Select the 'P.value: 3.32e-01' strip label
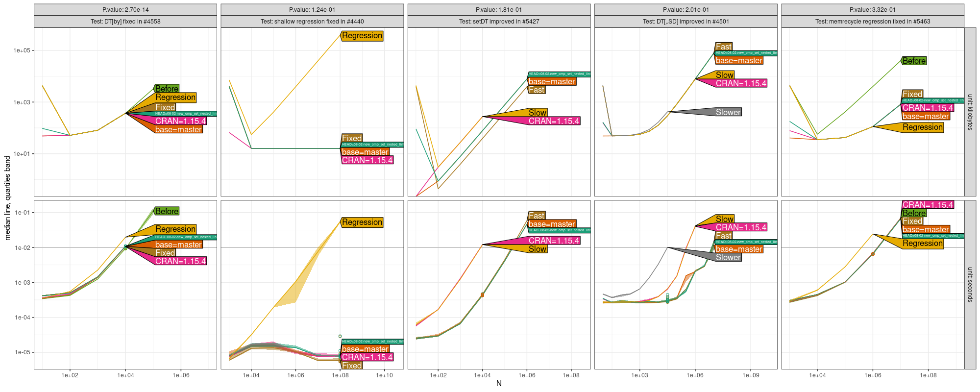Viewport: 980px width, 392px height. click(873, 10)
